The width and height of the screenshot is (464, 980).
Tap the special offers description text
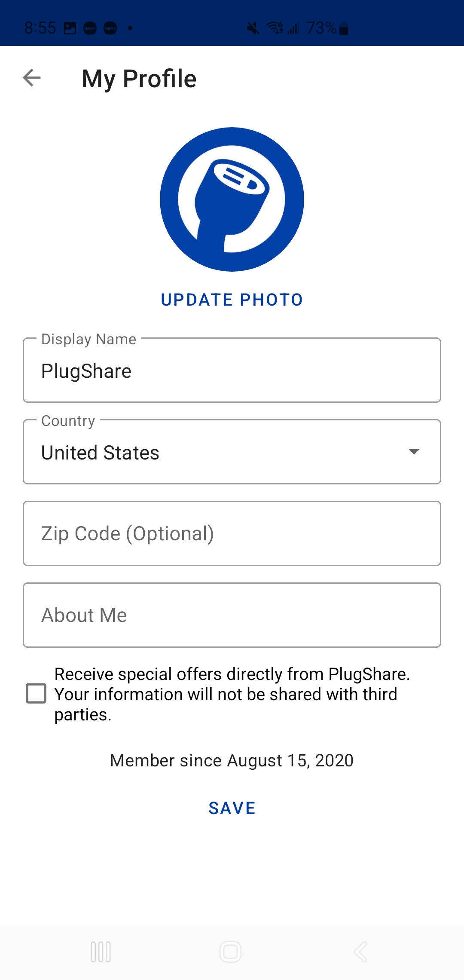[x=232, y=694]
